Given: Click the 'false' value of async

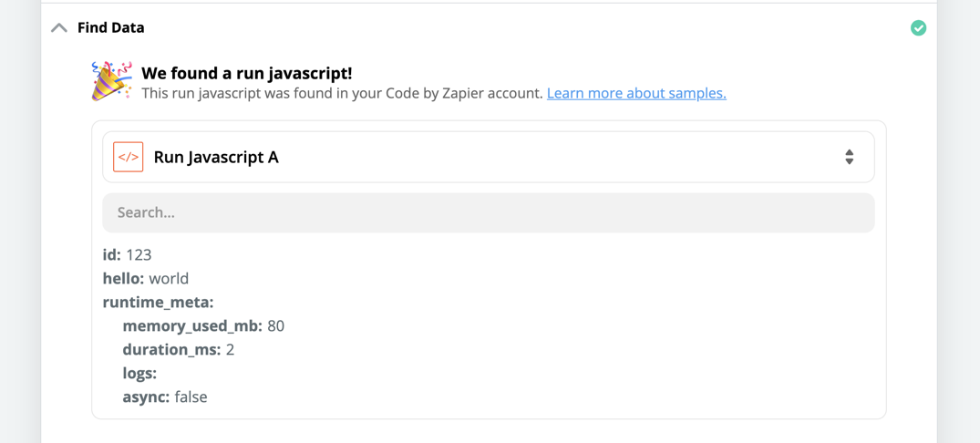Looking at the screenshot, I should [191, 397].
